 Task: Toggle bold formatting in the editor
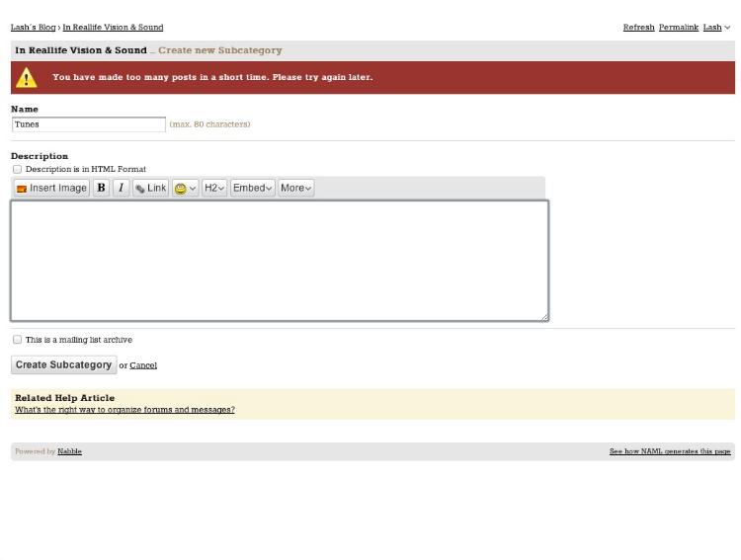point(101,188)
